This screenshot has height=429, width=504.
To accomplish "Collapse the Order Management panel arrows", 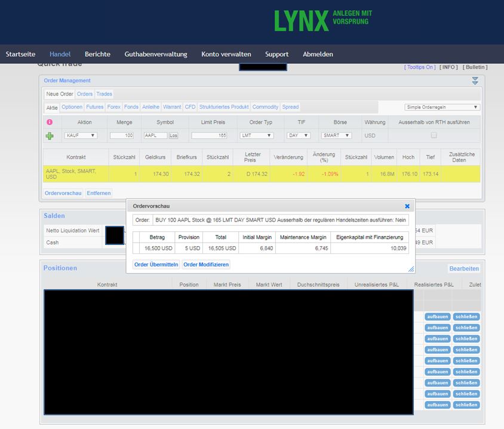I will [x=475, y=81].
